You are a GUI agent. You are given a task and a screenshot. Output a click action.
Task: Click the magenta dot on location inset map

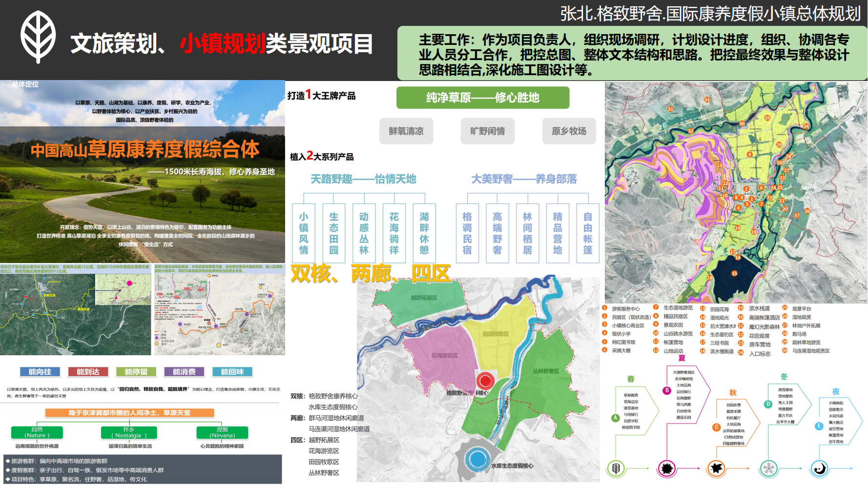(x=129, y=283)
